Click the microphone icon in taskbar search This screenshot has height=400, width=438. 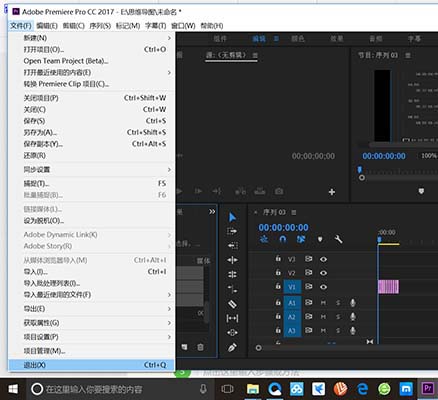203,389
